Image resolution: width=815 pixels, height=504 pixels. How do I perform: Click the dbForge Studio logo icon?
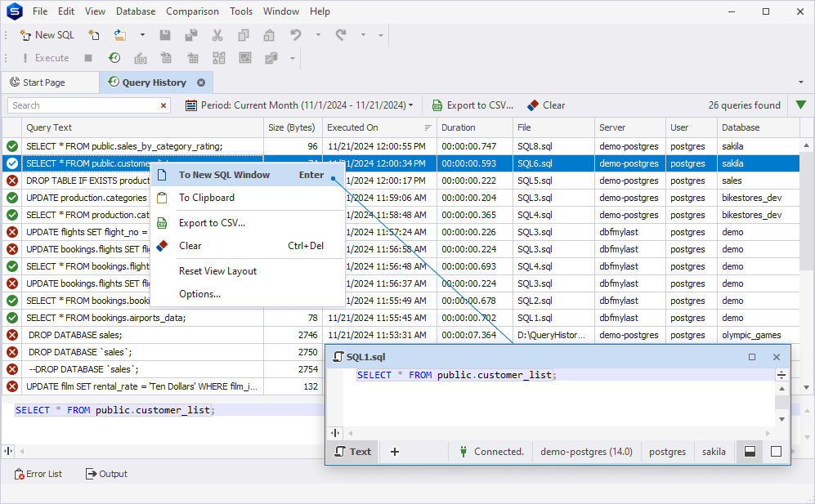[x=15, y=11]
